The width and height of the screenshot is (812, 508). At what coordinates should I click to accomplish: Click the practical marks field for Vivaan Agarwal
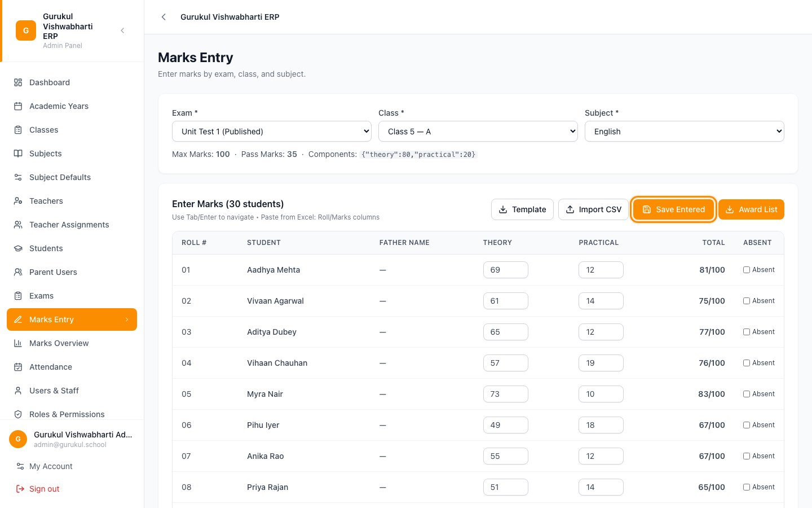tap(601, 301)
